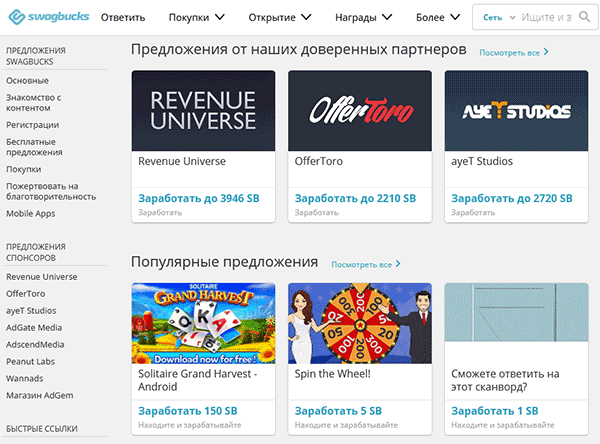
Task: Click the search magnifier icon
Action: (584, 17)
